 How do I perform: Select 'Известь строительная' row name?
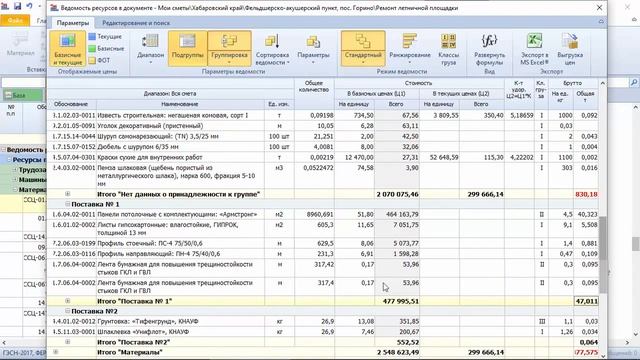point(173,116)
